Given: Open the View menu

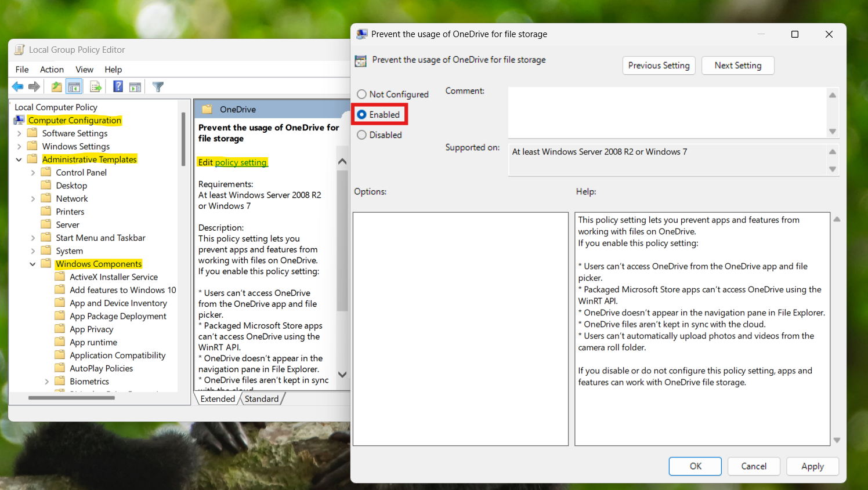Looking at the screenshot, I should click(x=84, y=70).
